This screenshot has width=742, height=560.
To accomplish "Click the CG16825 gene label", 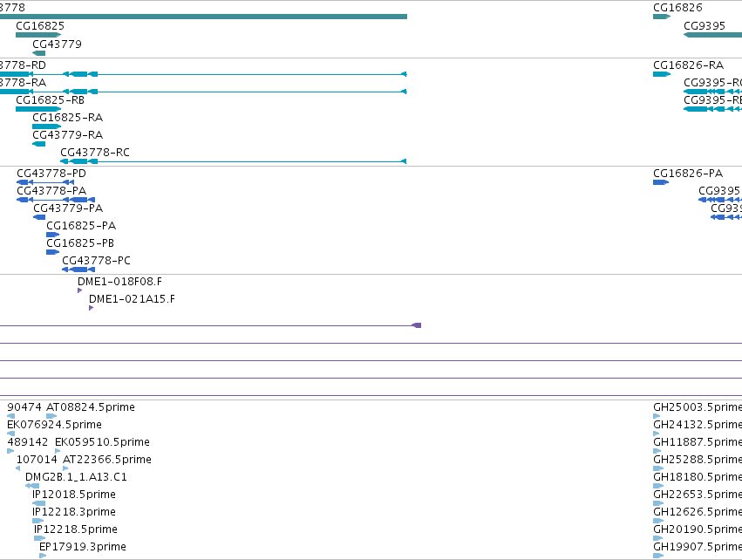I will pyautogui.click(x=40, y=26).
